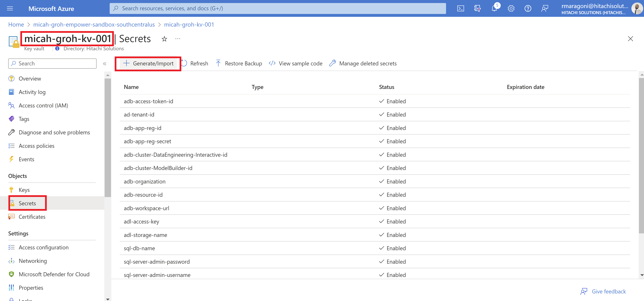644x301 pixels.
Task: Open Directories and subscriptions filter icon
Action: click(x=477, y=9)
